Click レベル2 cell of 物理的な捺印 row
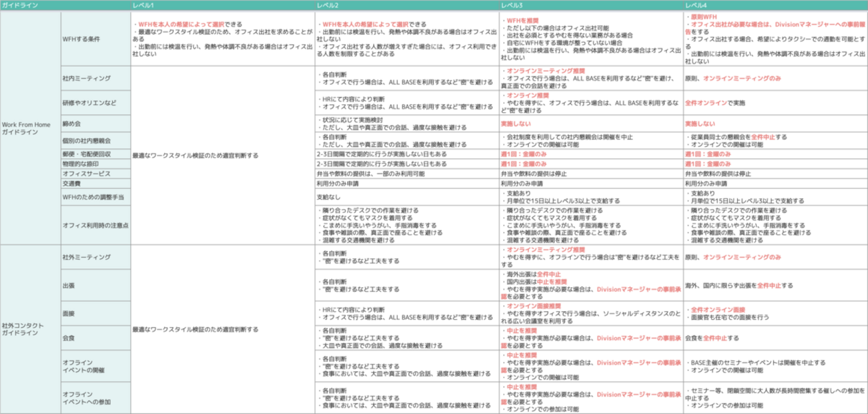868x414 pixels. [407, 163]
